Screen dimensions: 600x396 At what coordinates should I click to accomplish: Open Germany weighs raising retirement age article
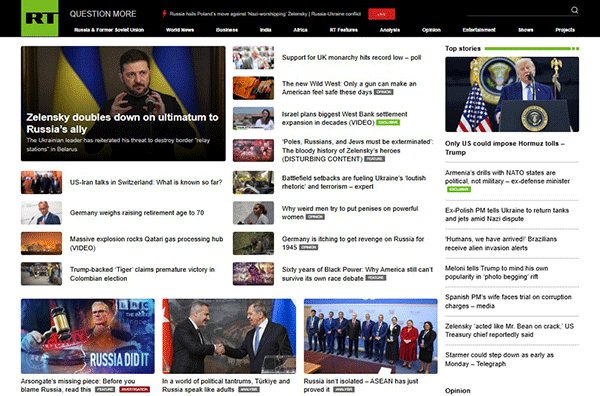[137, 213]
